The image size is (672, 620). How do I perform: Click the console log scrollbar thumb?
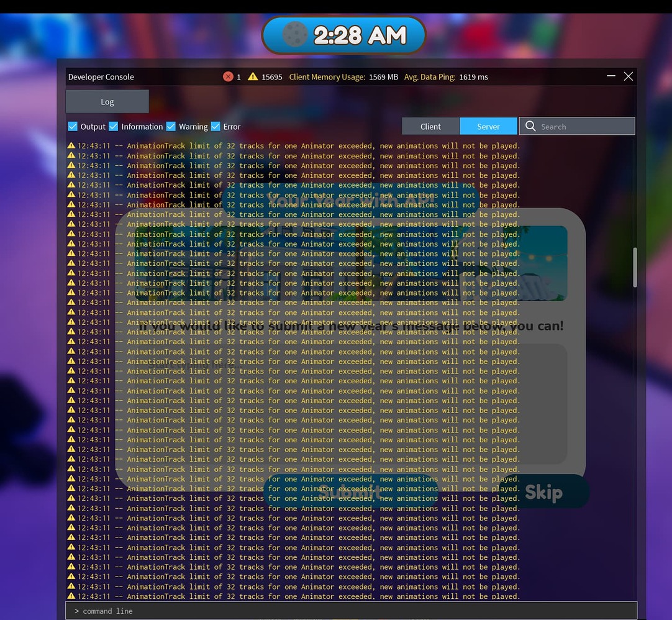[635, 267]
